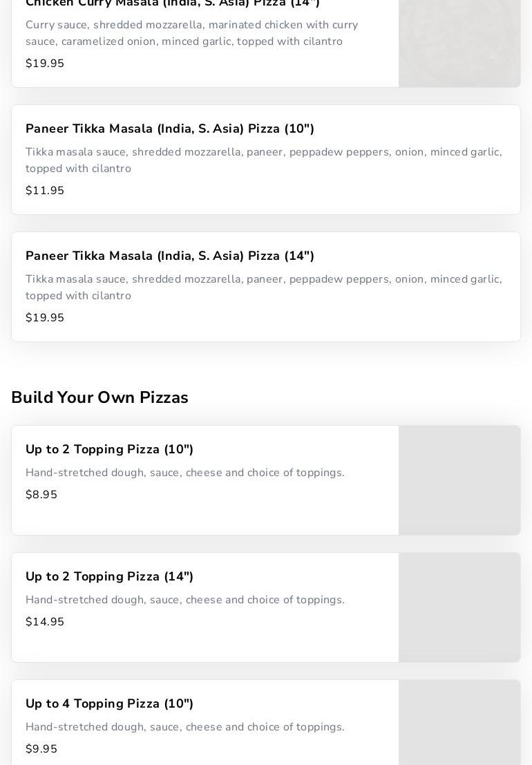Click the $9.95 price label
The height and width of the screenshot is (765, 532).
tap(41, 749)
